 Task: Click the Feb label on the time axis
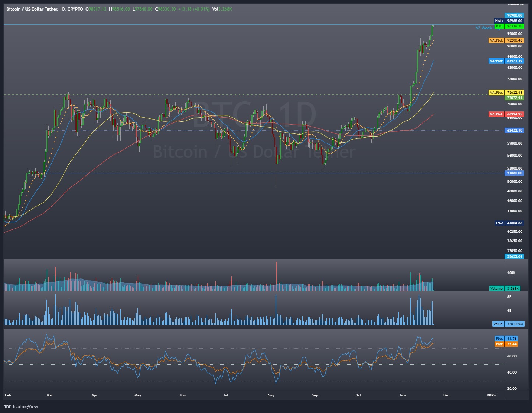coord(8,395)
